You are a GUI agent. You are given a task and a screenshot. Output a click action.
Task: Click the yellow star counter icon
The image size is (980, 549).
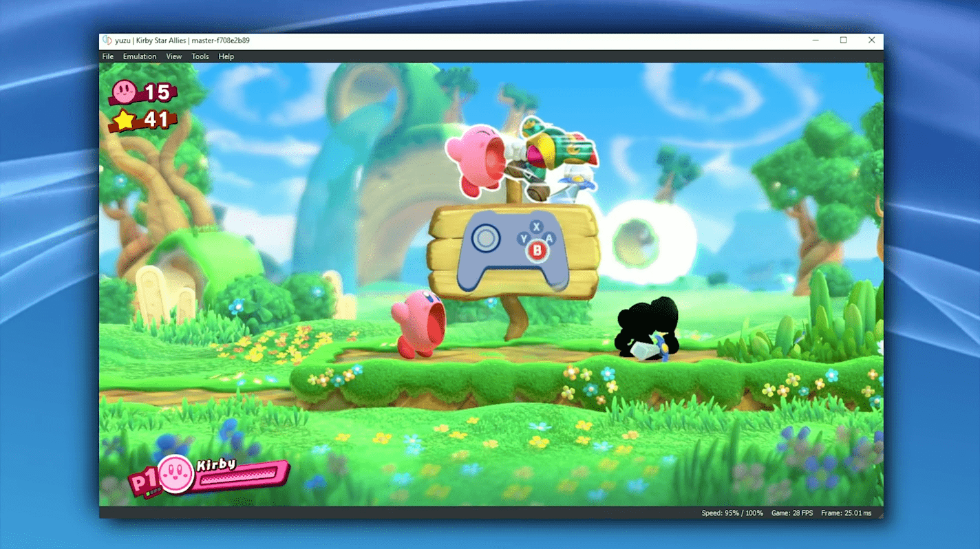(124, 120)
